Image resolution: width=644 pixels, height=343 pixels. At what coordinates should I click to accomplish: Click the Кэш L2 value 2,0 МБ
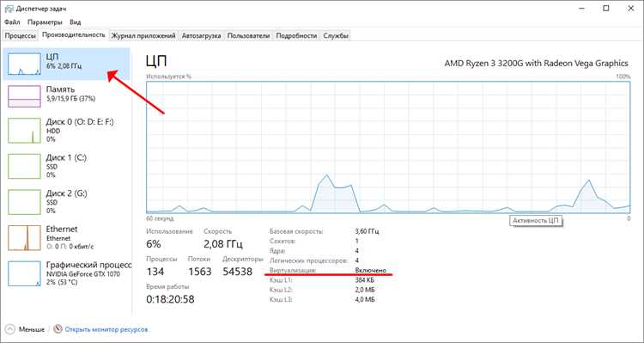pyautogui.click(x=365, y=290)
